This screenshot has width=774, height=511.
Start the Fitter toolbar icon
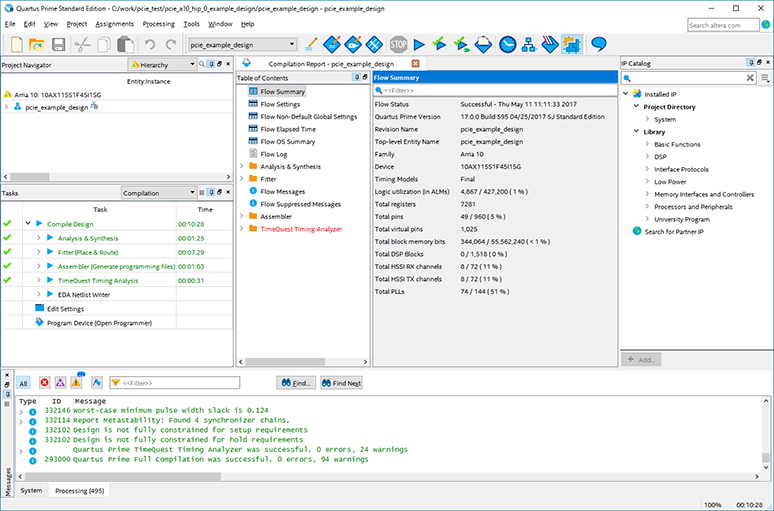click(x=483, y=44)
